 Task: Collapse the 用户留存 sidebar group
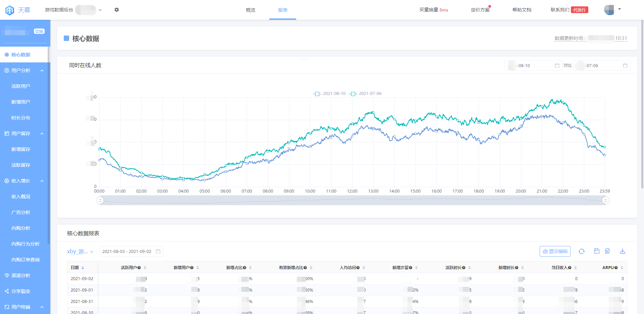[x=42, y=134]
